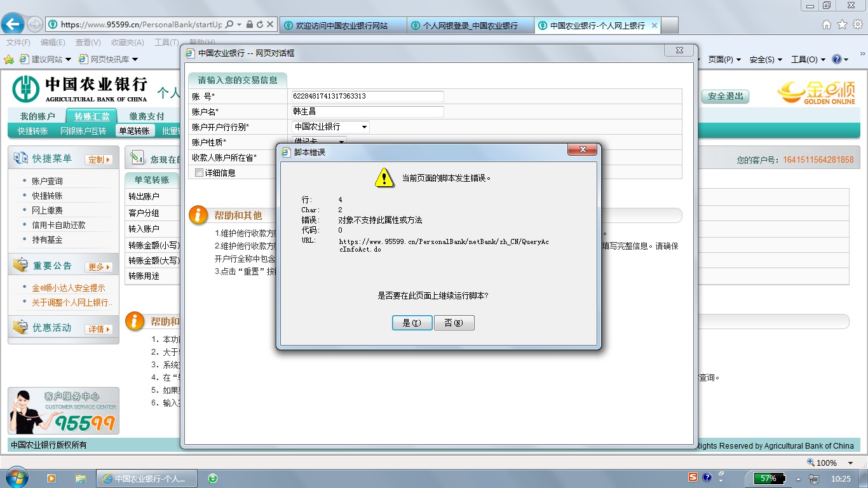Image resolution: width=868 pixels, height=488 pixels.
Task: Click the Agricultural Bank of China logo
Action: point(79,90)
